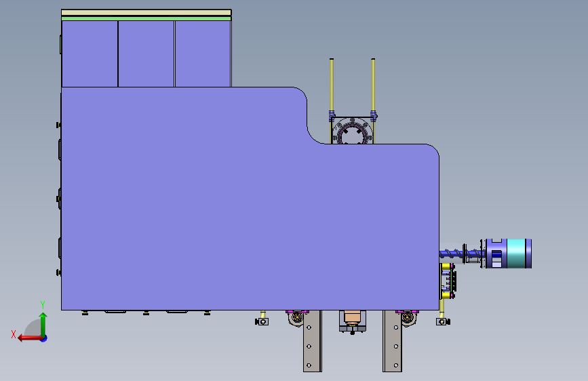Image resolution: width=588 pixels, height=381 pixels.
Task: Select the right yellow vertical guide rod
Action: [373, 86]
